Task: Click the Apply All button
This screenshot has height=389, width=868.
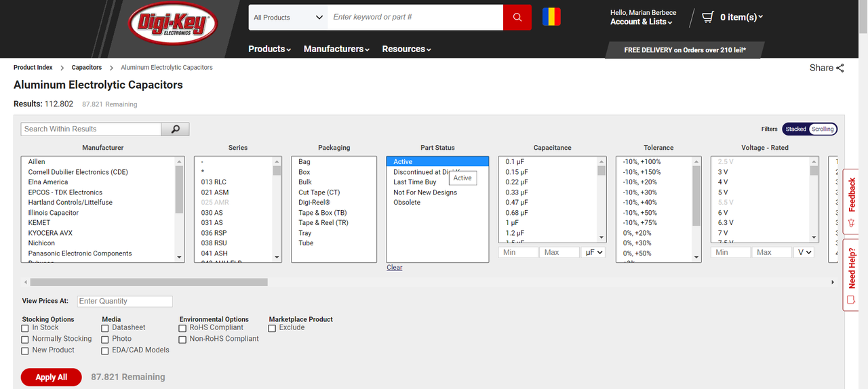Action: [52, 377]
